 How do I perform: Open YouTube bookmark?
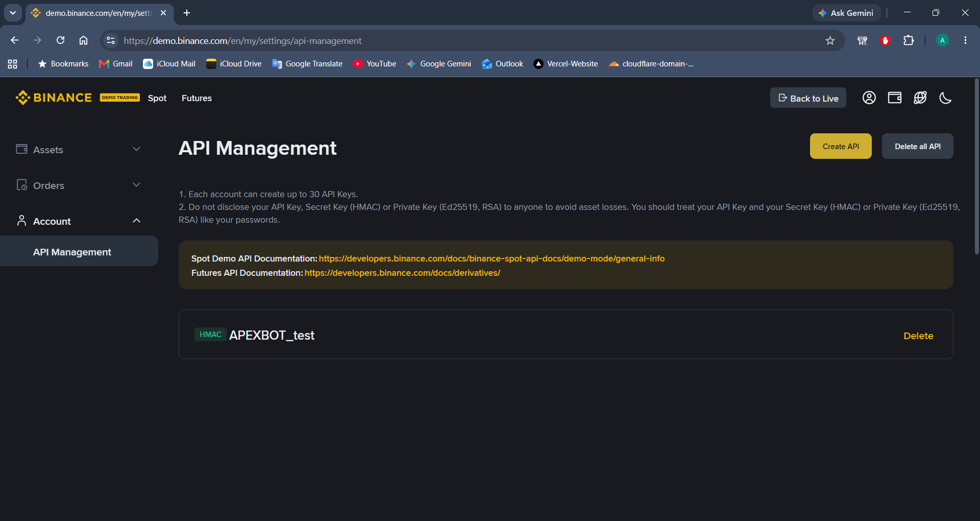(x=375, y=64)
